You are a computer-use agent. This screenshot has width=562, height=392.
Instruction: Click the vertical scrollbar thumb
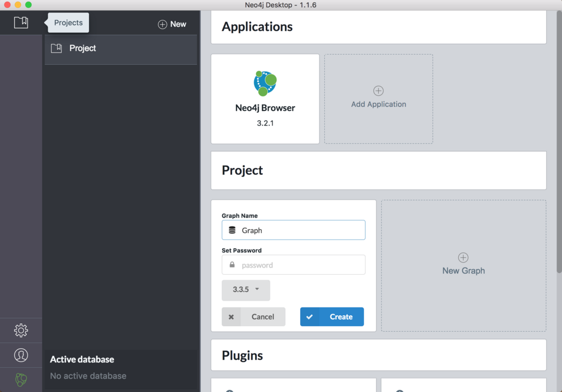pos(559,143)
